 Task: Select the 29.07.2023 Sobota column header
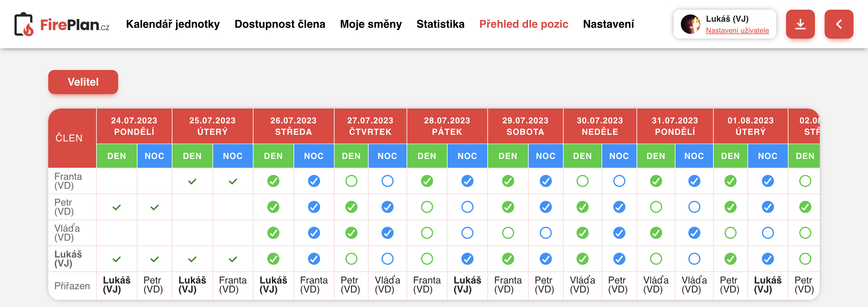click(525, 126)
